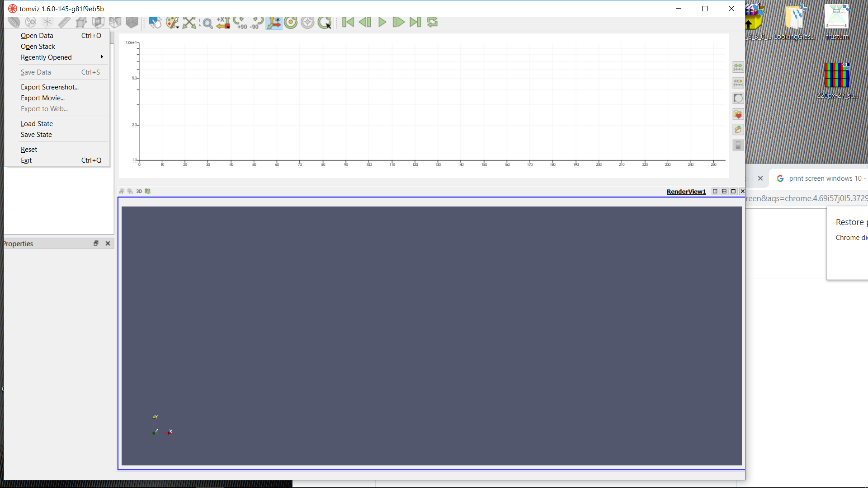Reset camera view along the +X axis
Image resolution: width=868 pixels, height=488 pixels.
[223, 22]
